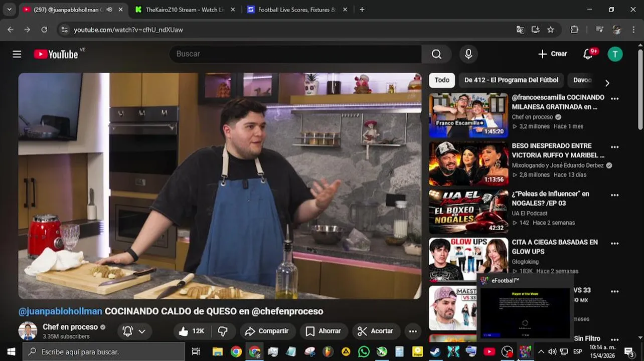Start voice search with the microphone icon

pyautogui.click(x=468, y=54)
